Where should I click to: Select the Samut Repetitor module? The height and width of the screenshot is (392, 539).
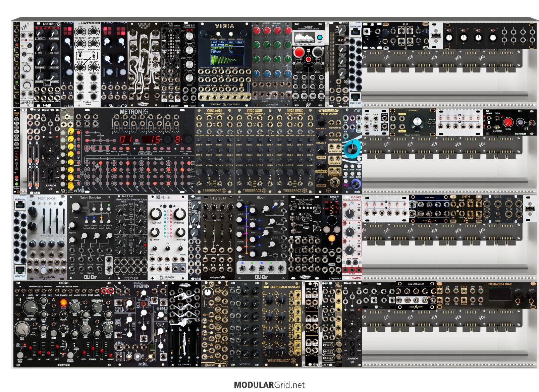(305, 237)
